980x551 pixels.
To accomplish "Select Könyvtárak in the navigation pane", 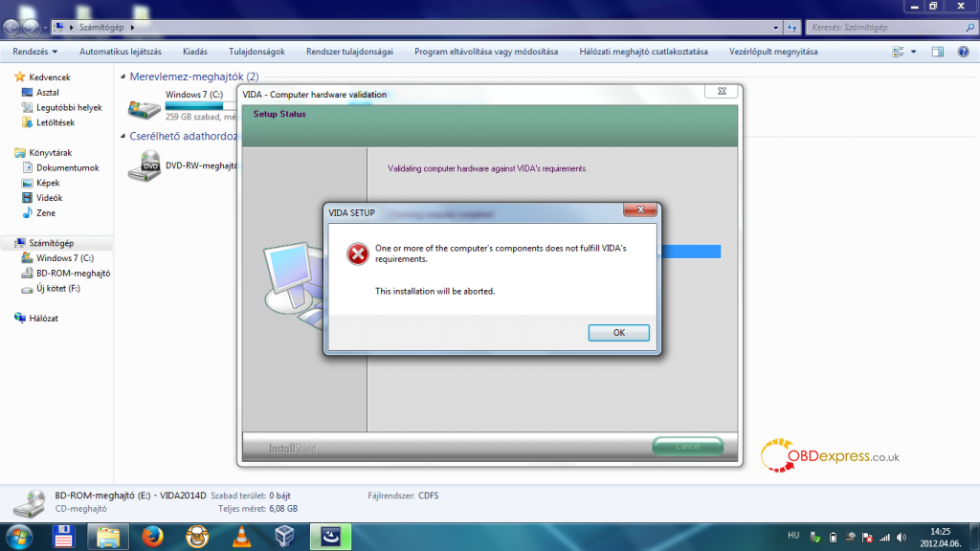I will click(x=43, y=152).
